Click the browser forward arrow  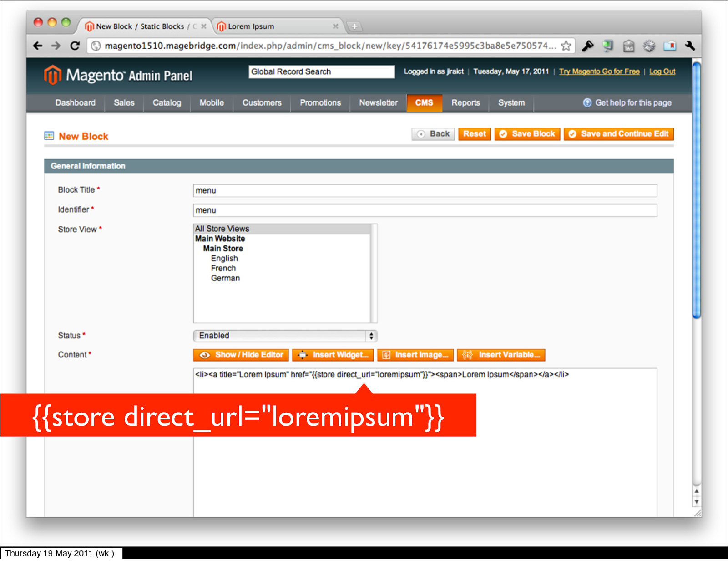[x=56, y=46]
